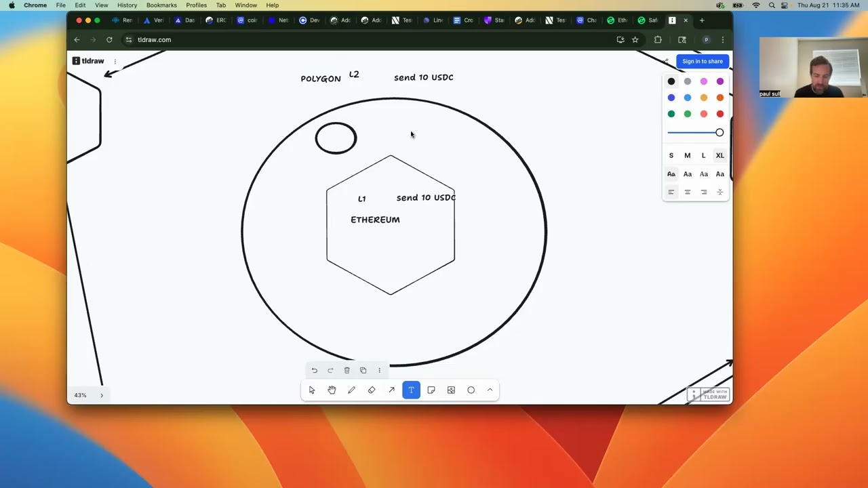Reload the tldraw page

[x=109, y=40]
